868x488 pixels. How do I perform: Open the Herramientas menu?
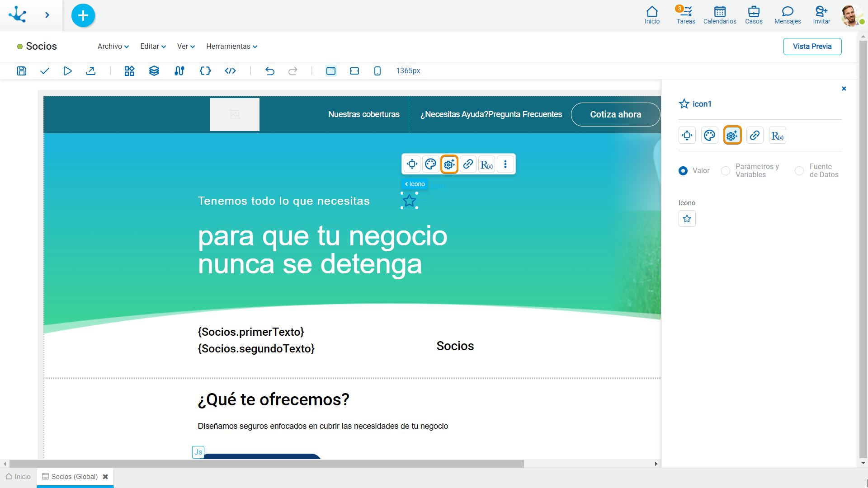point(231,47)
